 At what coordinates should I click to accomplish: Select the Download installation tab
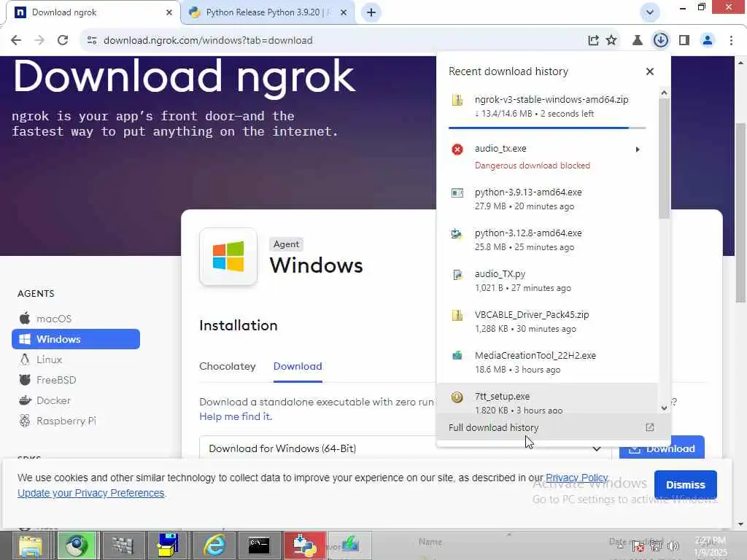pos(298,366)
